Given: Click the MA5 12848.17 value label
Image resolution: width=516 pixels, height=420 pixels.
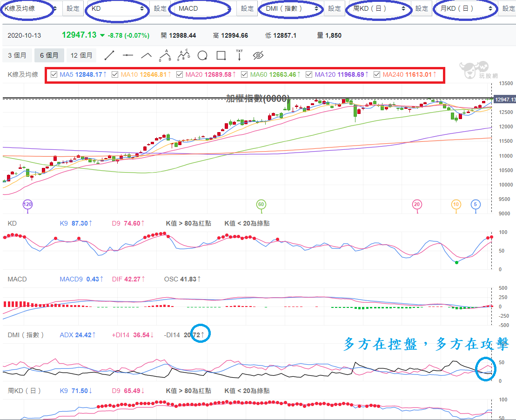Looking at the screenshot, I should [x=83, y=75].
